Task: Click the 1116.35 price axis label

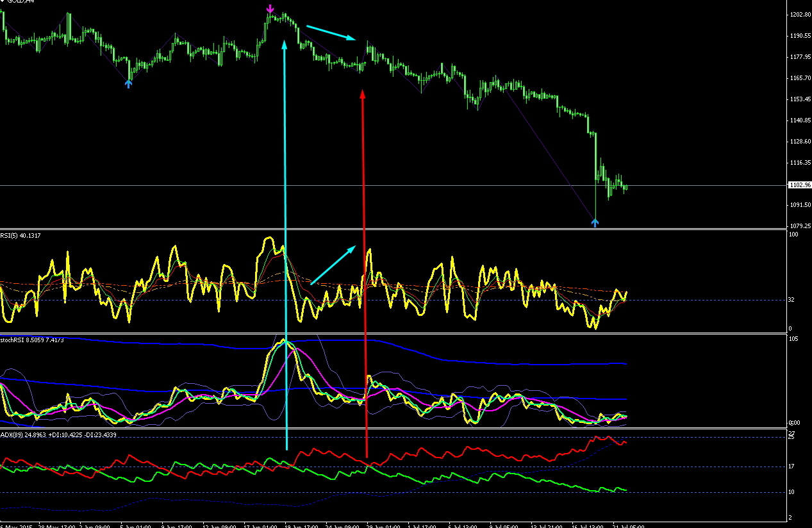Action: coord(801,163)
